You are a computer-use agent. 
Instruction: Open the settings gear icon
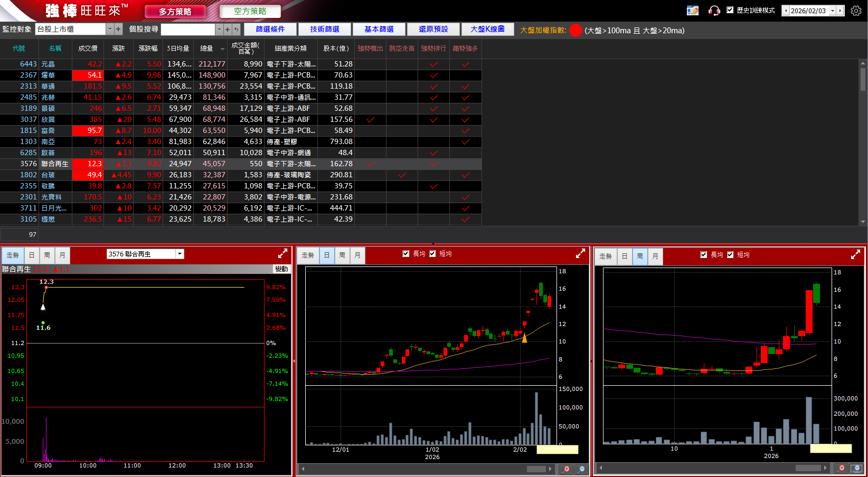point(856,11)
